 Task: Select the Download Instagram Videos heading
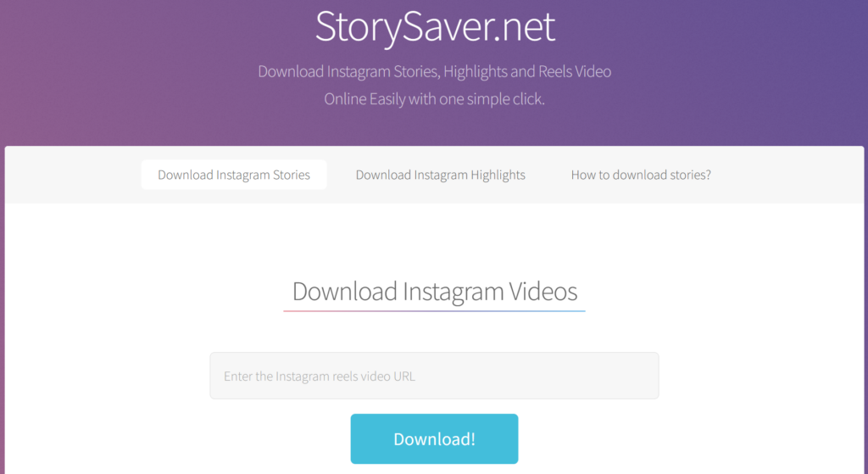435,291
